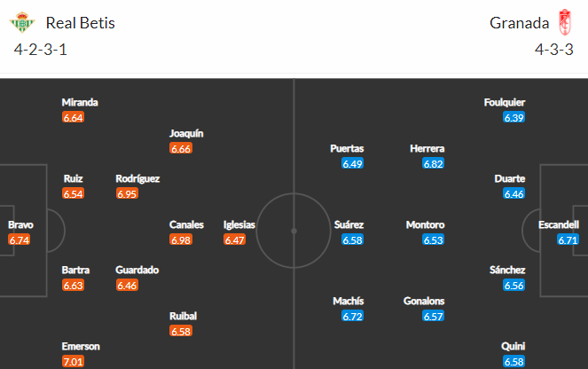Open Machís' player profile
Image resolution: width=588 pixels, height=369 pixels.
coord(349,301)
